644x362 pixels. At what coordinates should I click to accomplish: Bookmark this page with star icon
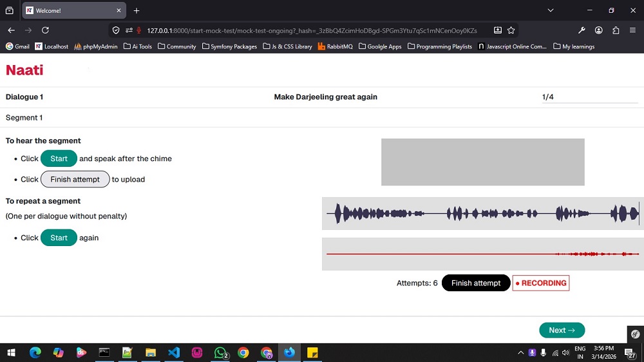[x=511, y=30]
